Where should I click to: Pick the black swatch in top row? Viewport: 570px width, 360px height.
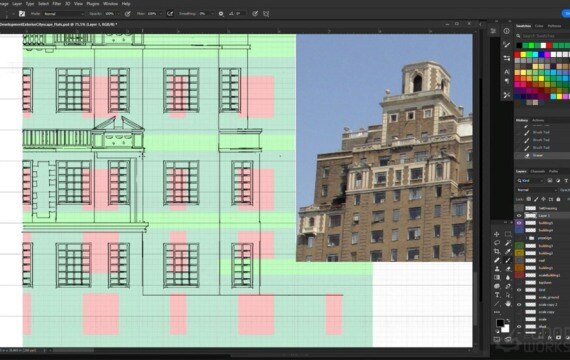pyautogui.click(x=519, y=45)
